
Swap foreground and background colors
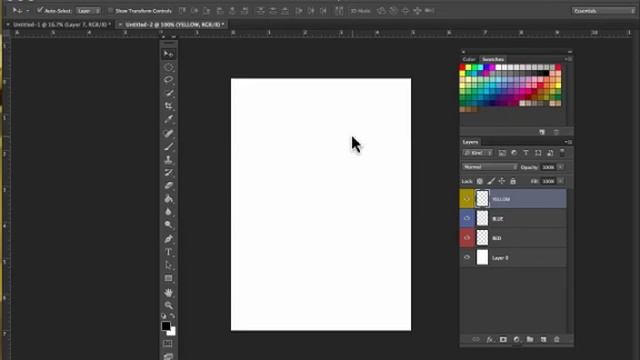[173, 316]
